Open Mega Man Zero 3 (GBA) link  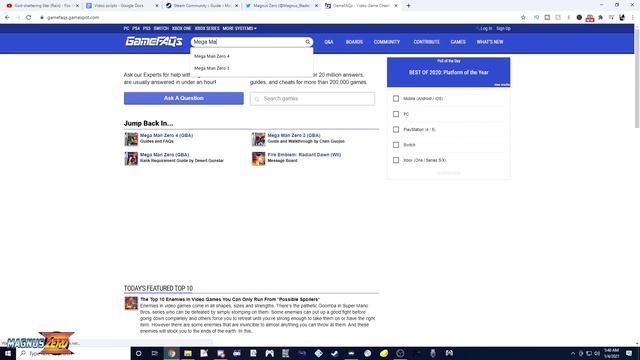[294, 135]
